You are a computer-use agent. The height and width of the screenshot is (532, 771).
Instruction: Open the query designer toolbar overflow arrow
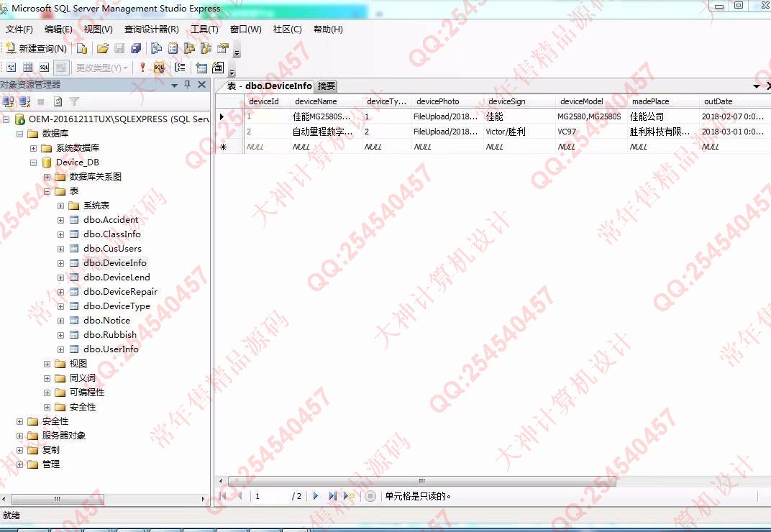coord(232,70)
